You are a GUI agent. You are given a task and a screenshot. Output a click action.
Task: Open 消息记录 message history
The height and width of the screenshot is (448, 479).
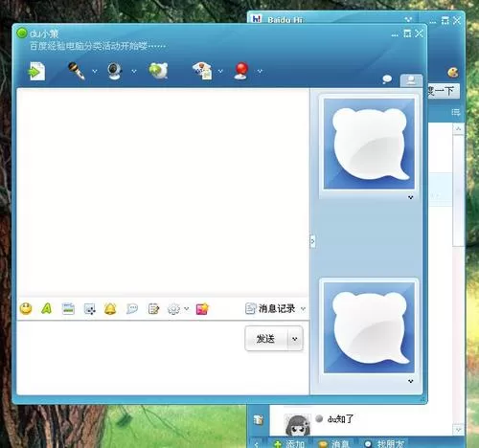point(270,308)
